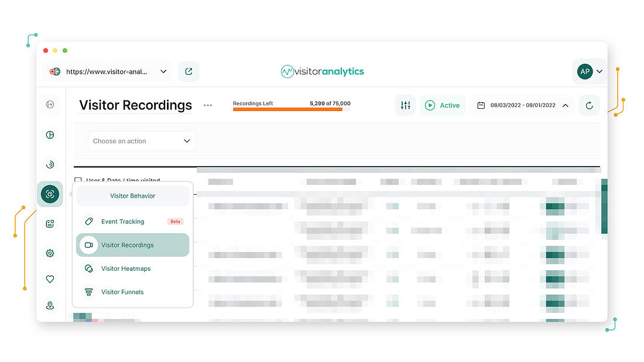Click the Visitor Funnels funnel icon
Viewport: 644px width, 362px height.
[89, 292]
